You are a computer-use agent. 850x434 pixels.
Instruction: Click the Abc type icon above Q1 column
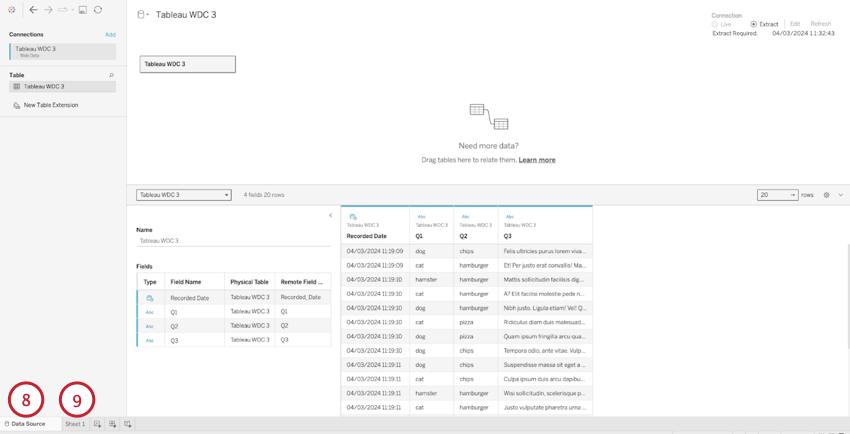point(422,216)
